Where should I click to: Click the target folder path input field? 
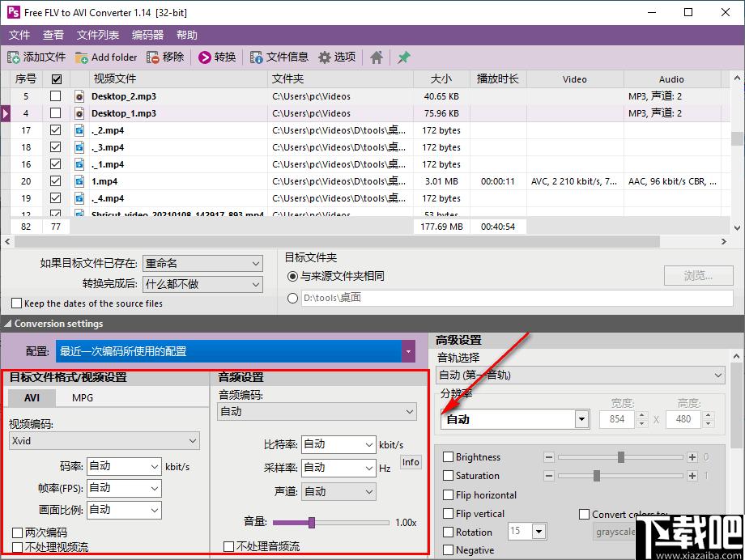pyautogui.click(x=517, y=299)
